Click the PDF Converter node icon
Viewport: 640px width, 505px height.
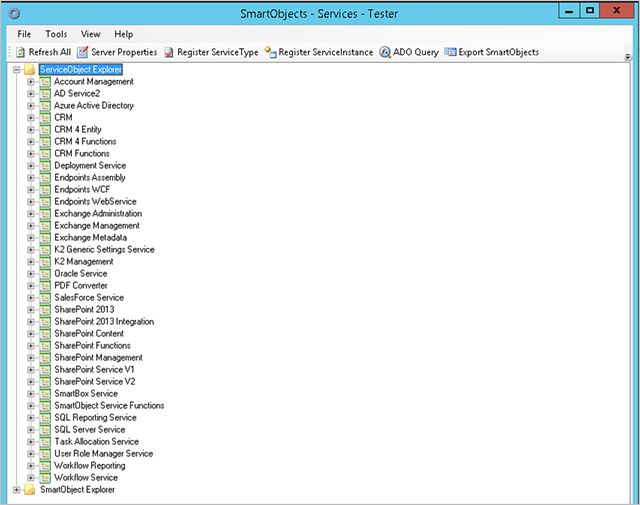[x=45, y=286]
